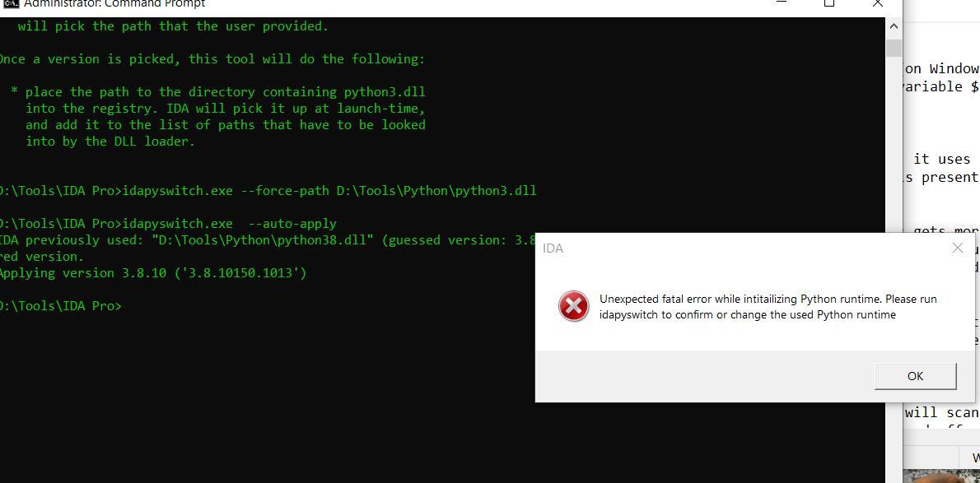Click the --force-path command line

329,191
